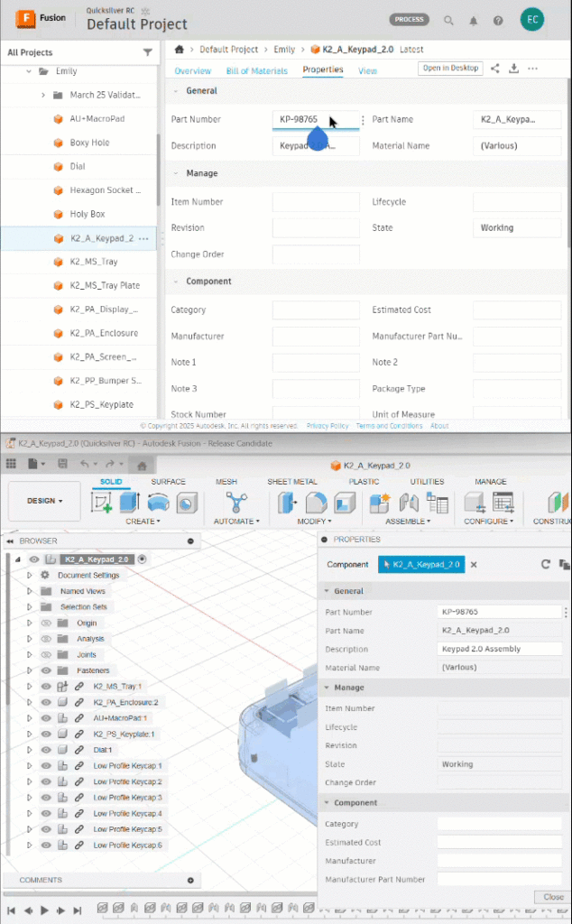Click the Open in Desktop button

coord(450,69)
